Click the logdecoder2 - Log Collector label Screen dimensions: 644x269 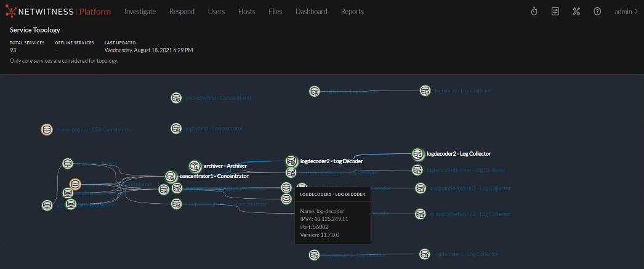[x=459, y=154]
